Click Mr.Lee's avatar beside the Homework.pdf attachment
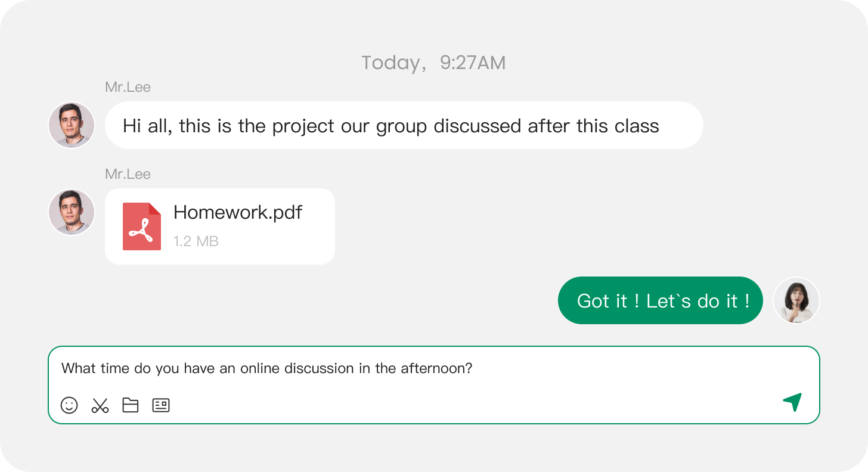 point(72,212)
